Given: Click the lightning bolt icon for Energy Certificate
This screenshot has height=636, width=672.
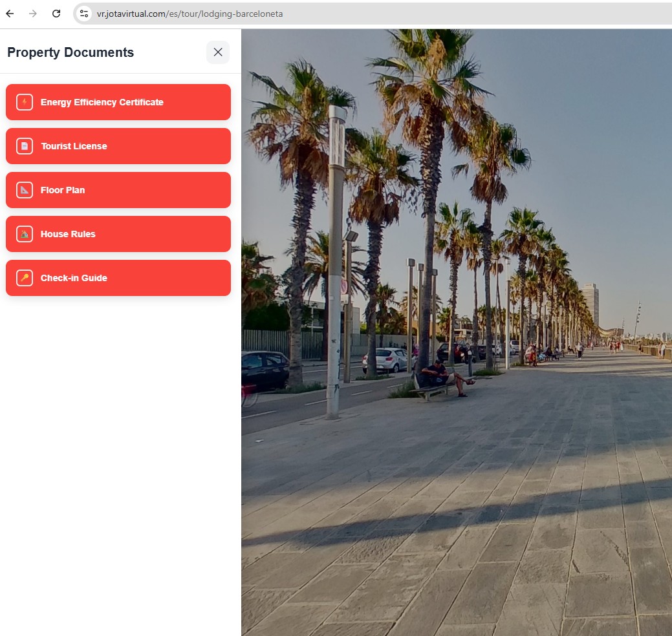Looking at the screenshot, I should (x=25, y=102).
